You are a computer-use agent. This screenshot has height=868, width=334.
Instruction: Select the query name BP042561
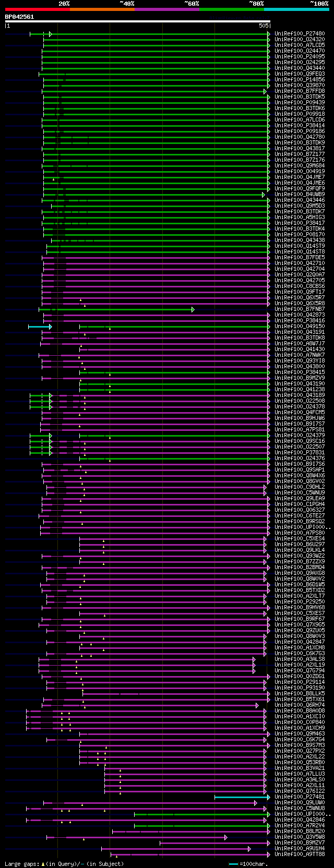19,17
